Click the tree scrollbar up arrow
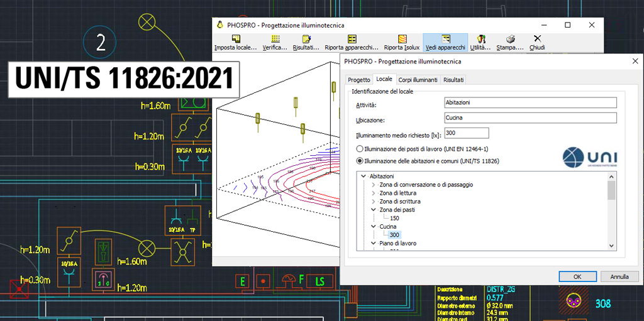The height and width of the screenshot is (321, 644). [611, 177]
